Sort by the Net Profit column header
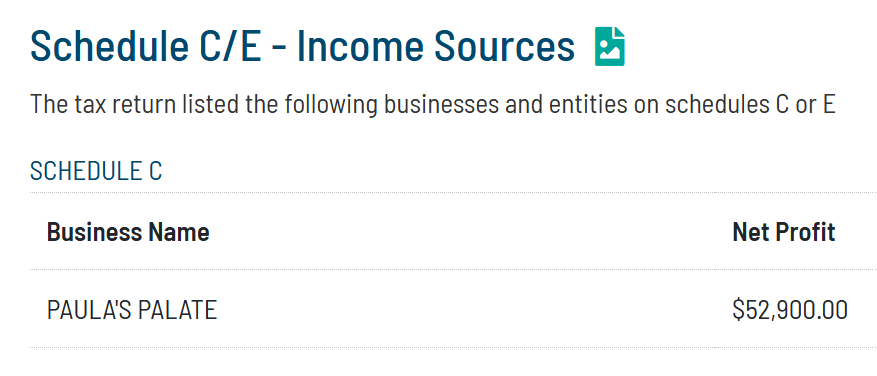877x376 pixels. (784, 232)
